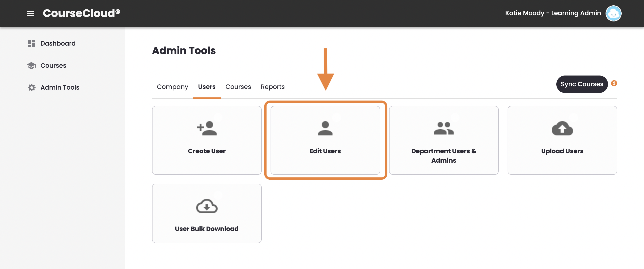Click the graduation cap Courses icon
Viewport: 644px width, 269px height.
click(x=32, y=65)
